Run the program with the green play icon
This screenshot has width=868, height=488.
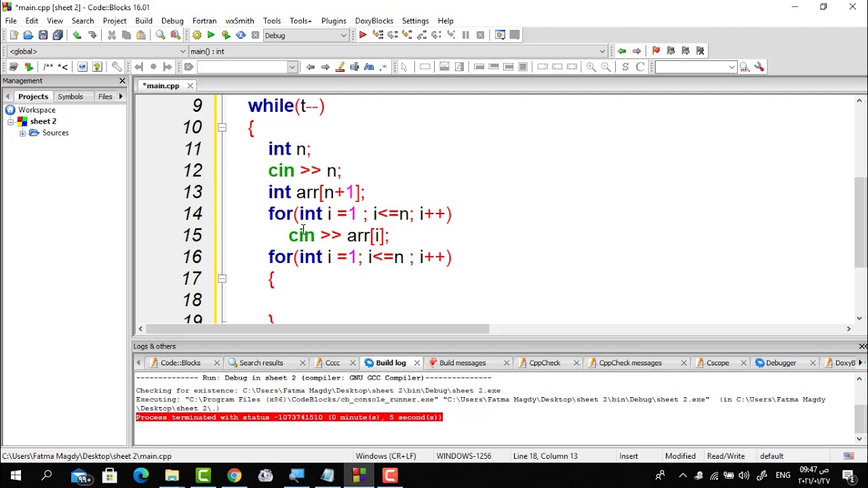pyautogui.click(x=211, y=35)
